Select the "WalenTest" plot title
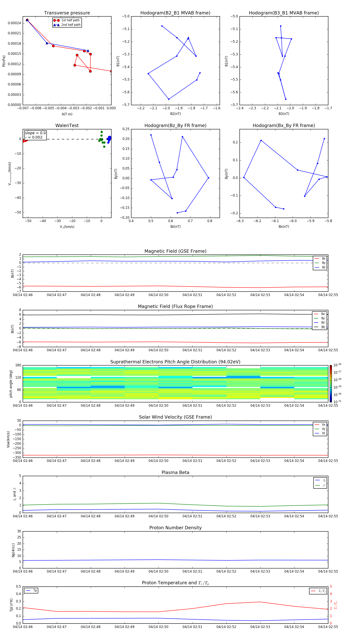Viewport: 351px width, 644px height. (x=67, y=125)
